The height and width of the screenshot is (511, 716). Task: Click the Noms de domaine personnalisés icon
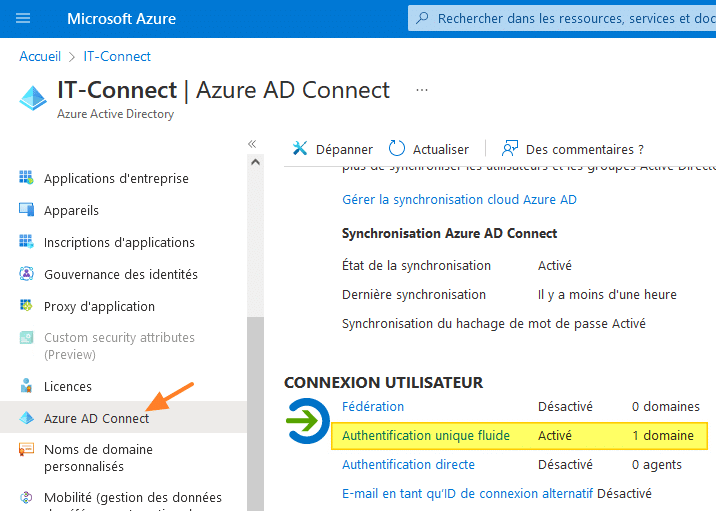coord(26,450)
